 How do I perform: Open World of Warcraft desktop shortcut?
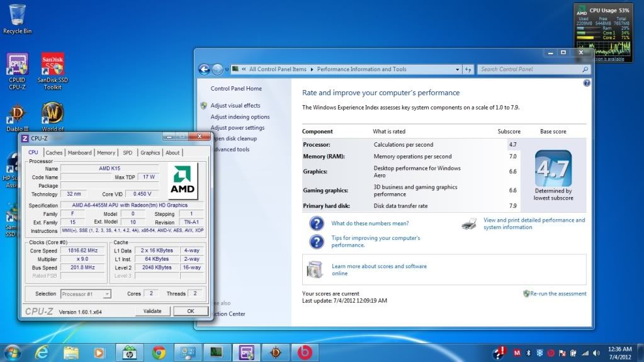(x=53, y=116)
